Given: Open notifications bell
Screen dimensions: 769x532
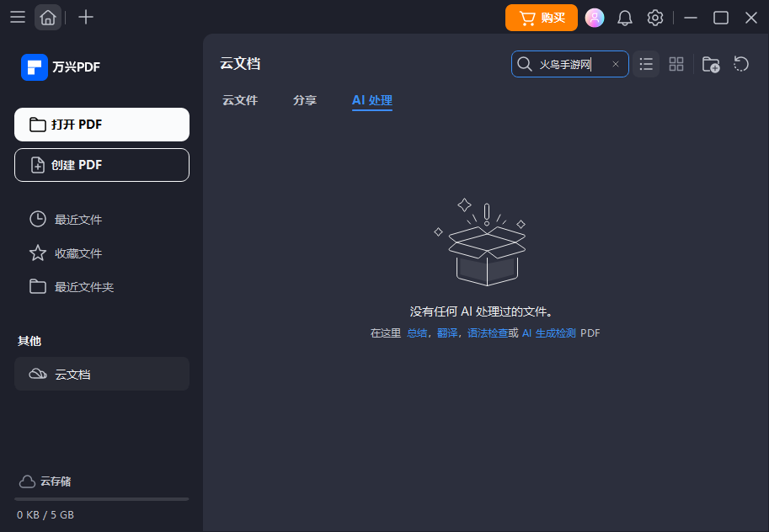Looking at the screenshot, I should (624, 19).
